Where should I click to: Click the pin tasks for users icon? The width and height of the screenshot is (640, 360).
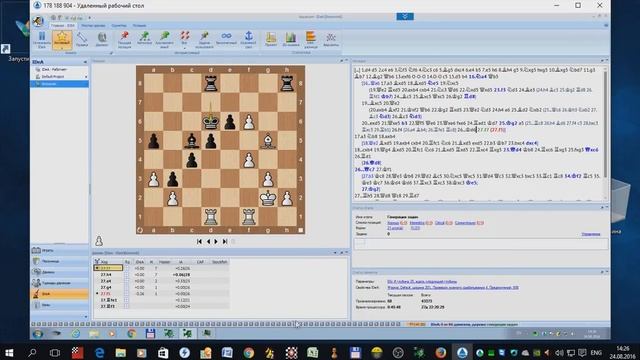point(204,36)
